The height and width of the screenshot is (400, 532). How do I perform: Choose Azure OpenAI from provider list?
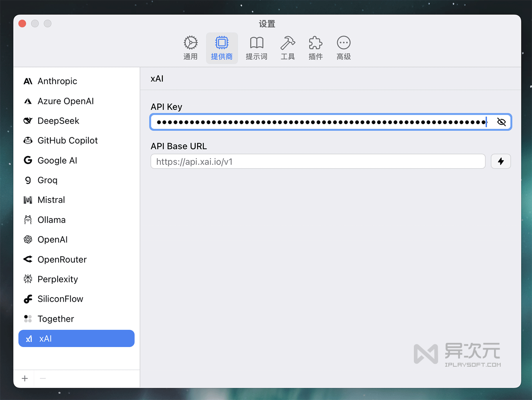click(65, 101)
